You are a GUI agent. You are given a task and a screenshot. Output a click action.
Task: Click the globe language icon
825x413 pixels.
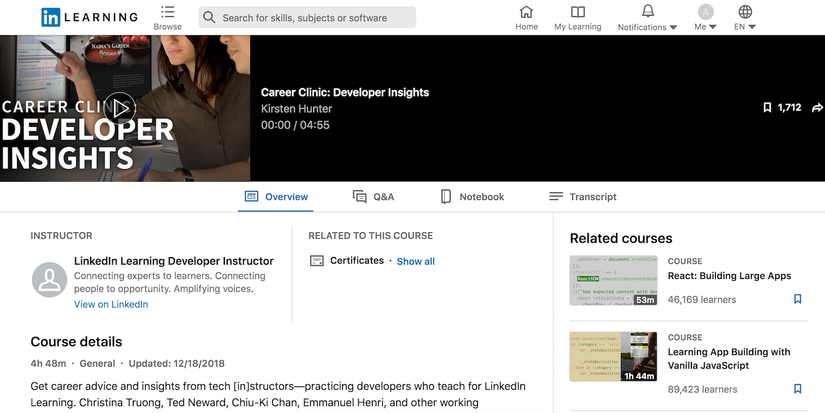tap(745, 12)
